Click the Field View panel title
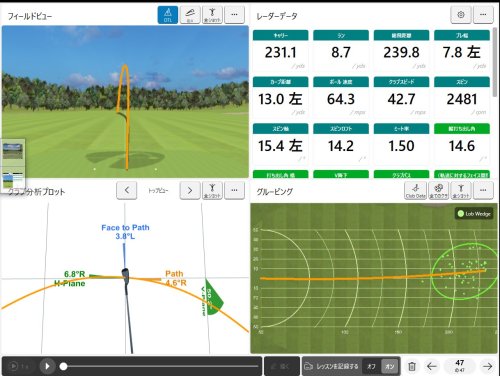This screenshot has width=500, height=376. point(30,16)
